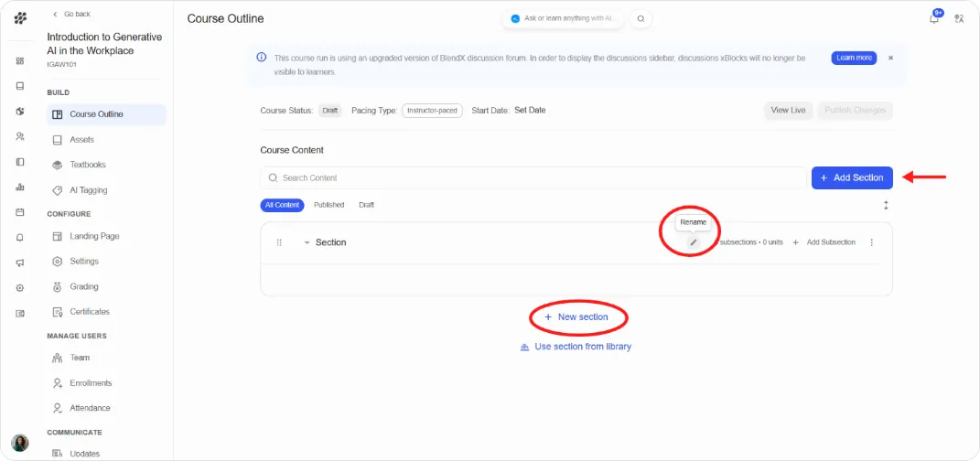
Task: Open the calendar icon in left rail
Action: coord(20,212)
